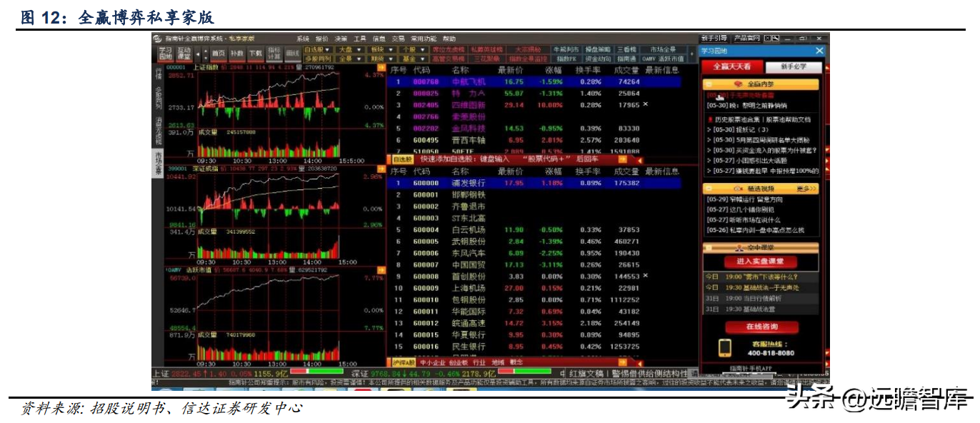Click the 新手引导 link in title bar

pyautogui.click(x=714, y=38)
